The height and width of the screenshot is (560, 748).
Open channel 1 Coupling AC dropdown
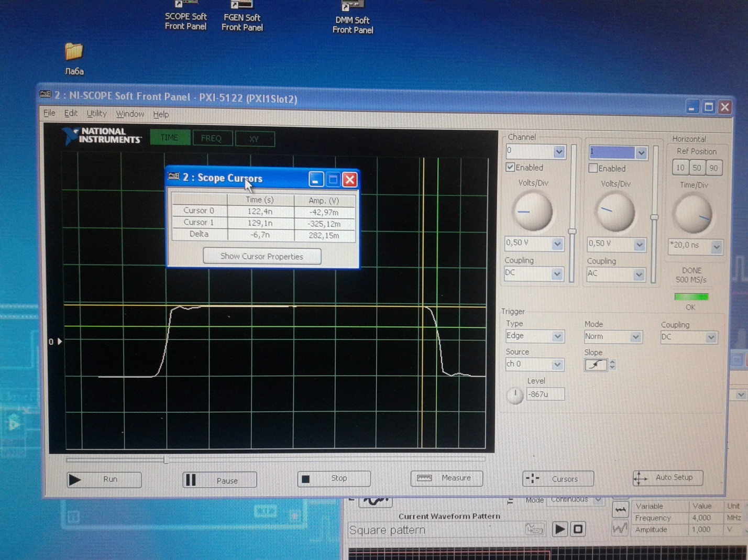point(639,274)
